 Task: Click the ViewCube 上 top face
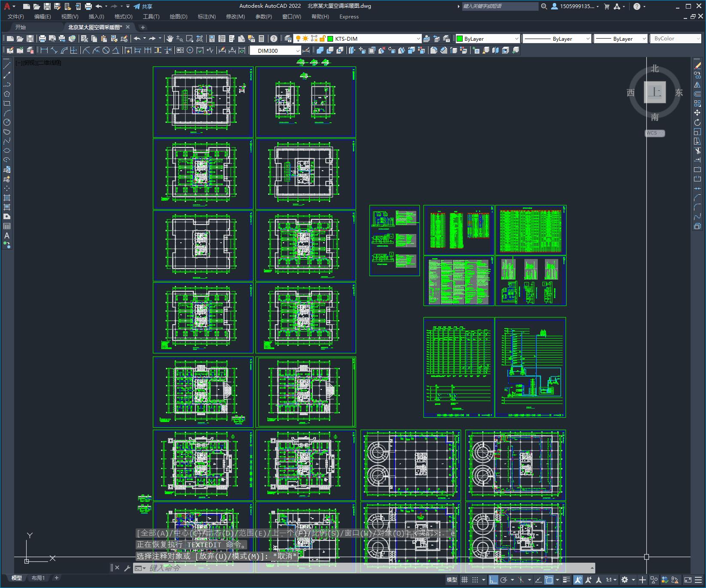[x=655, y=92]
